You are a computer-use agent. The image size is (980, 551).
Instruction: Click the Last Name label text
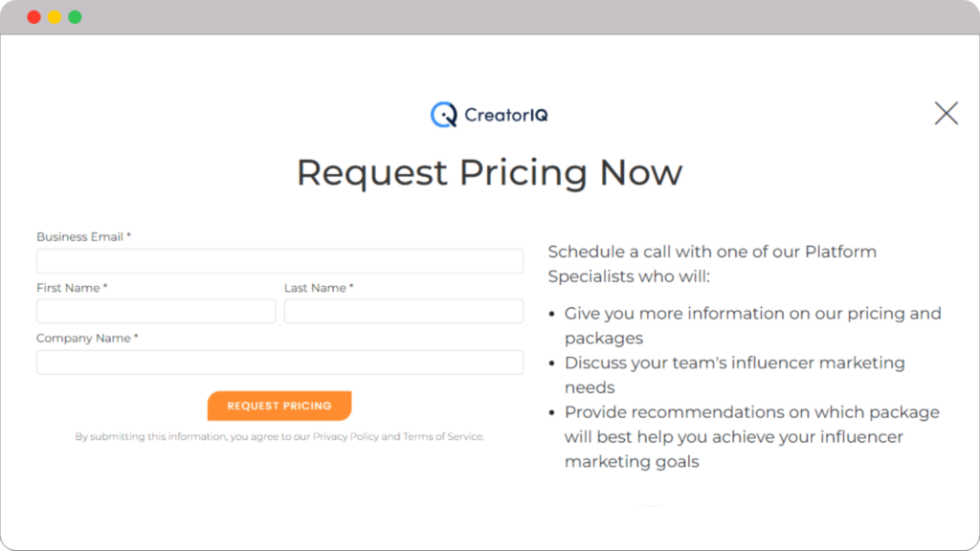[x=316, y=288]
